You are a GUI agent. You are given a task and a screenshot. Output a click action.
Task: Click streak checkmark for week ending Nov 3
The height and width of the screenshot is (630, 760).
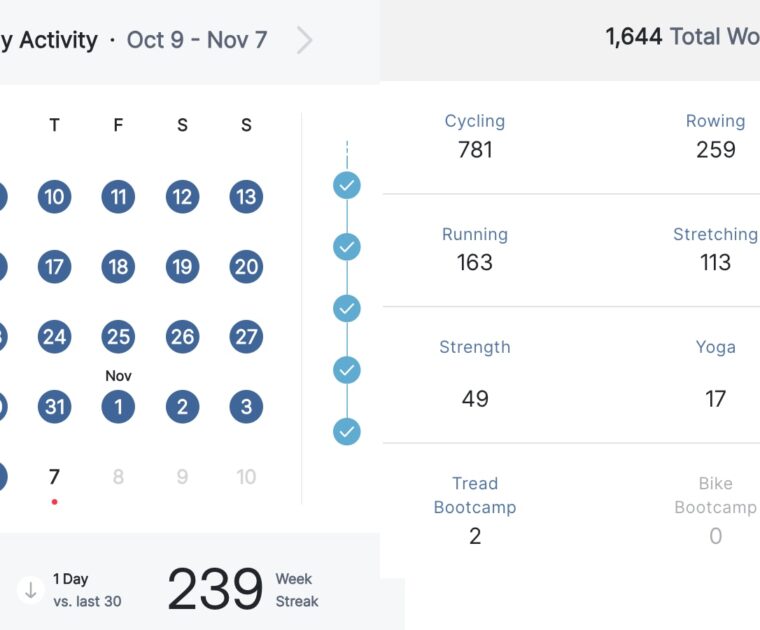coord(347,370)
